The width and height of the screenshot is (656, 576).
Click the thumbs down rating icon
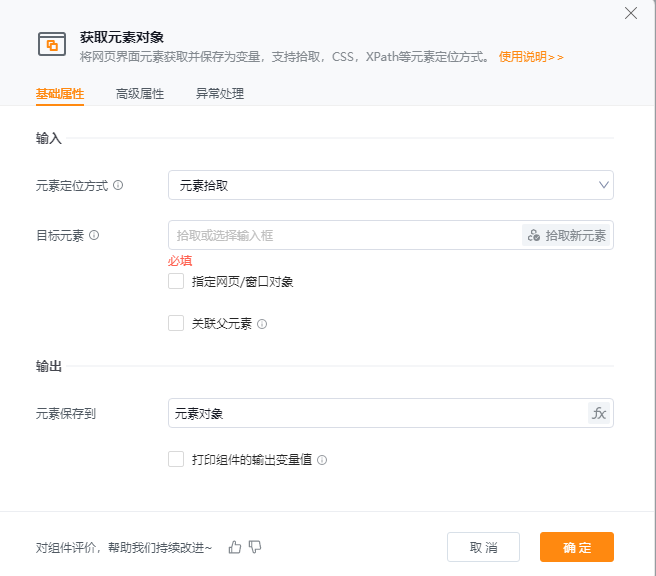[x=255, y=547]
